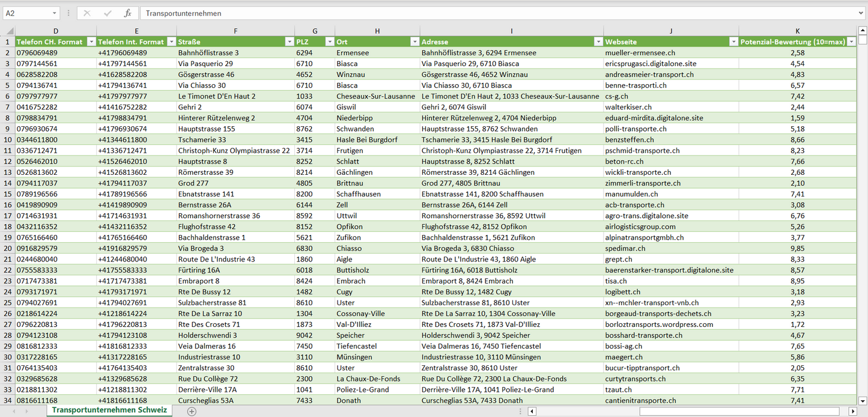Expand the Name Box dropdown arrow

click(55, 13)
